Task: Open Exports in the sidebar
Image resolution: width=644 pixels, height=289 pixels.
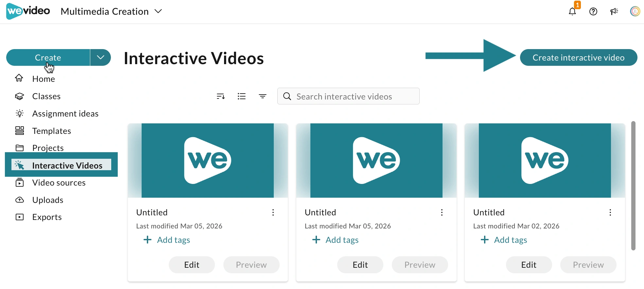Action: (x=47, y=217)
